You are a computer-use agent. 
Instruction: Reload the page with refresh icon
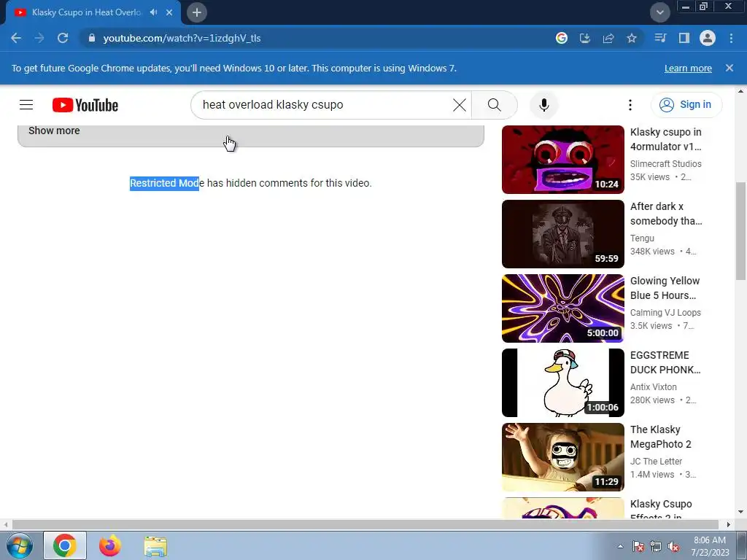point(63,38)
